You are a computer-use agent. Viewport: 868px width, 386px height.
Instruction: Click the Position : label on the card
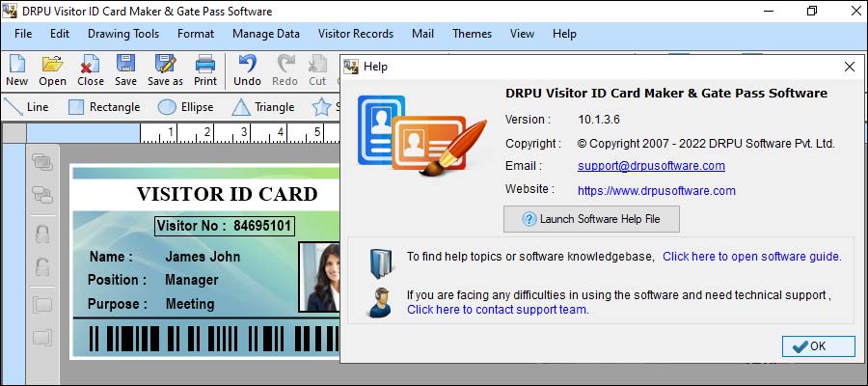[x=117, y=280]
